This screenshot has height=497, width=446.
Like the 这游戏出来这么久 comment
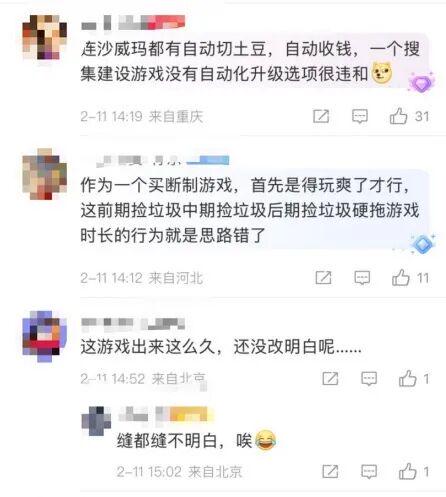[408, 379]
